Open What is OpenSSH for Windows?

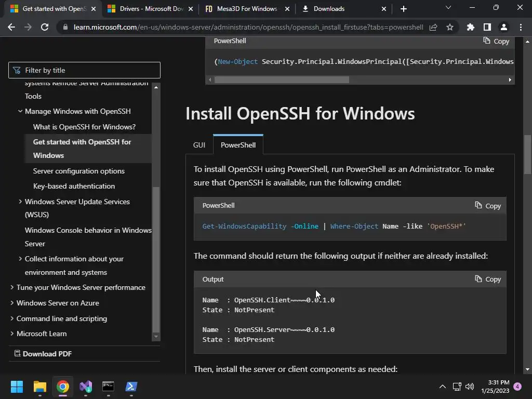tap(84, 127)
